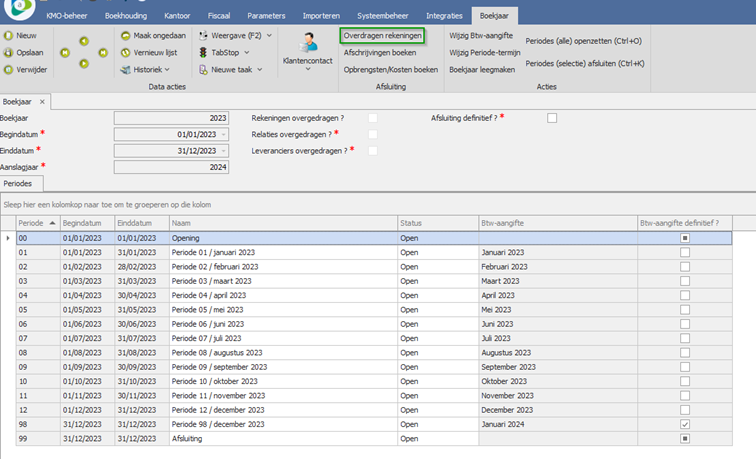Delete record with the Verwijder icon
Image resolution: width=756 pixels, height=459 pixels.
(9, 69)
